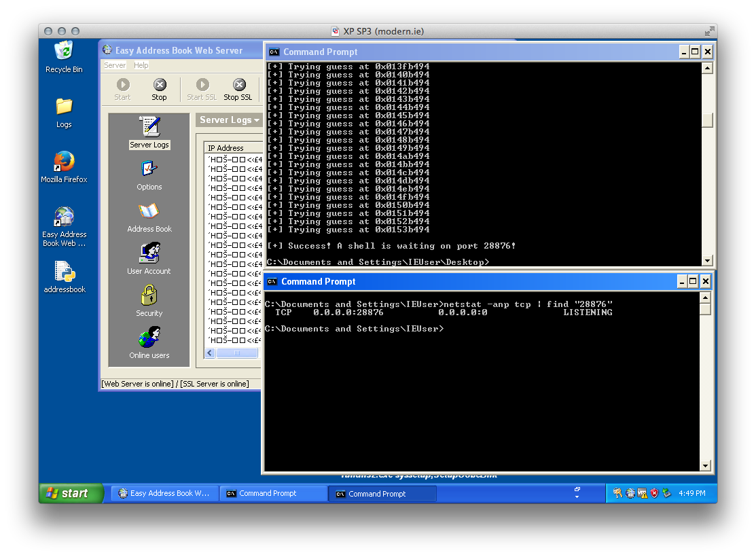The image size is (756, 557).
Task: Open the Options sidebar panel
Action: pos(149,175)
